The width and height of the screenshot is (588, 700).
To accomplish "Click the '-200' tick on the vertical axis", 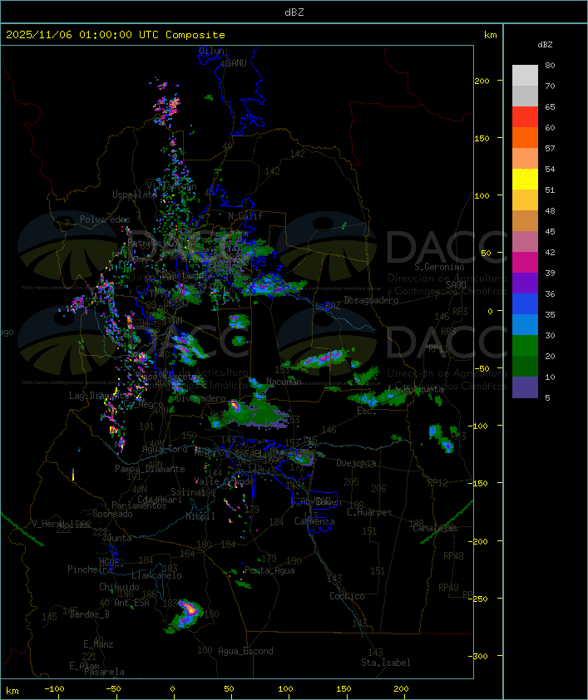I will tap(480, 541).
